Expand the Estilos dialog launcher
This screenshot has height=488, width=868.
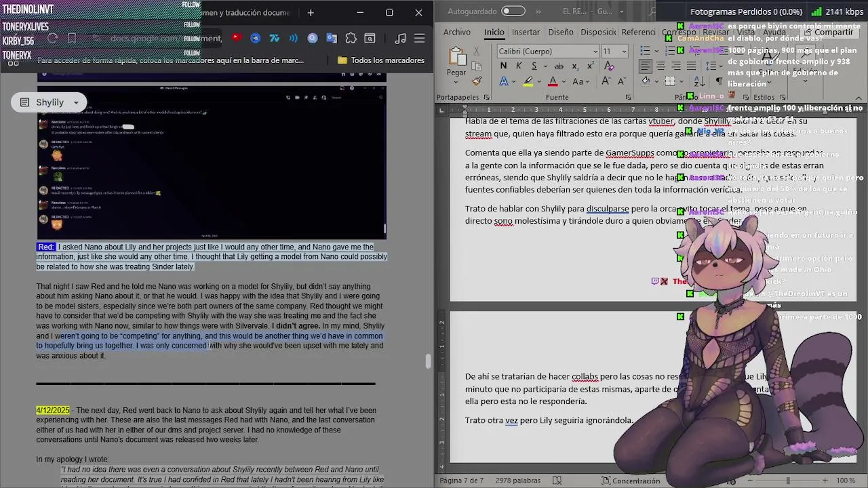[x=783, y=97]
